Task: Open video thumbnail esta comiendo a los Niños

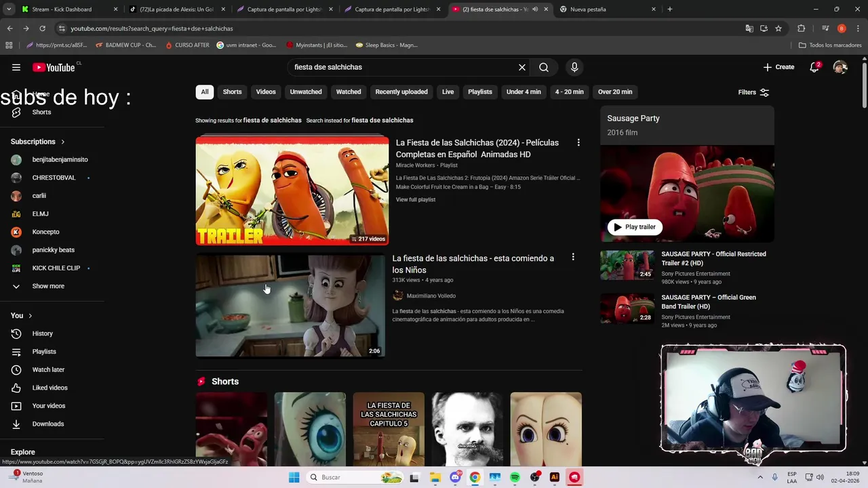Action: (x=290, y=306)
